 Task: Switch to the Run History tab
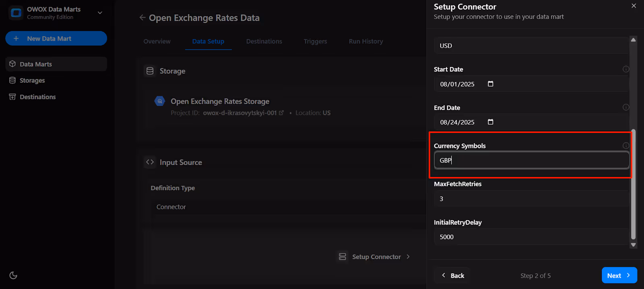coord(366,41)
